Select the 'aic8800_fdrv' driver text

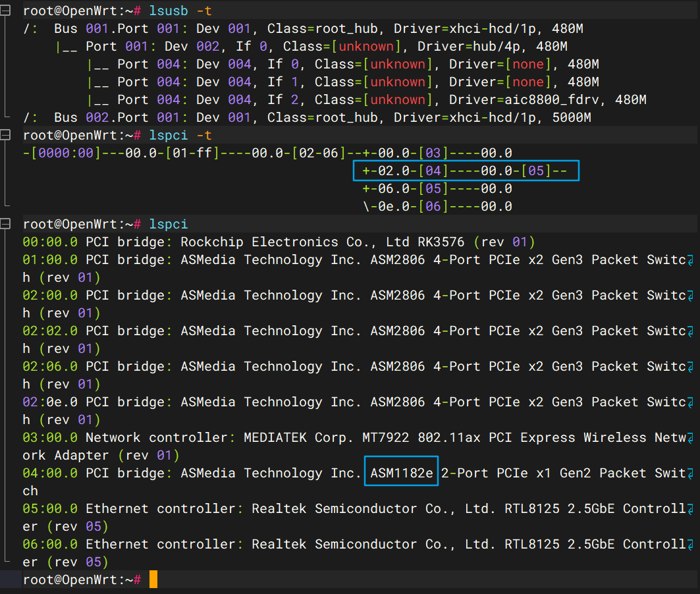pos(551,99)
